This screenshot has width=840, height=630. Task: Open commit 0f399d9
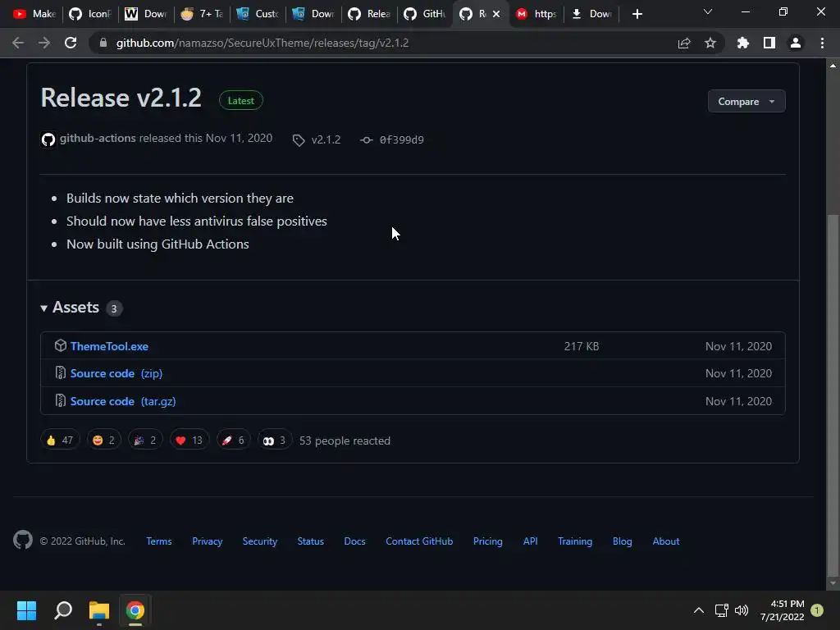coord(402,139)
